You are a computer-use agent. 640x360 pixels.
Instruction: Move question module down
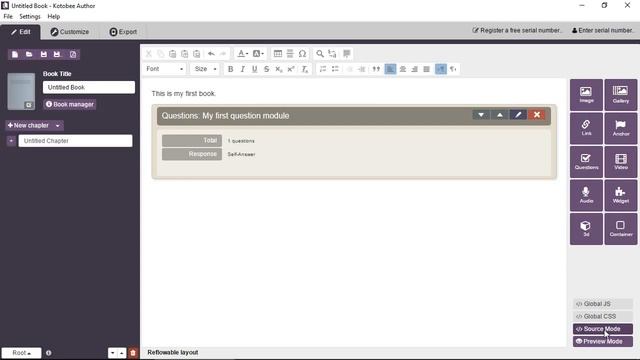tap(481, 115)
